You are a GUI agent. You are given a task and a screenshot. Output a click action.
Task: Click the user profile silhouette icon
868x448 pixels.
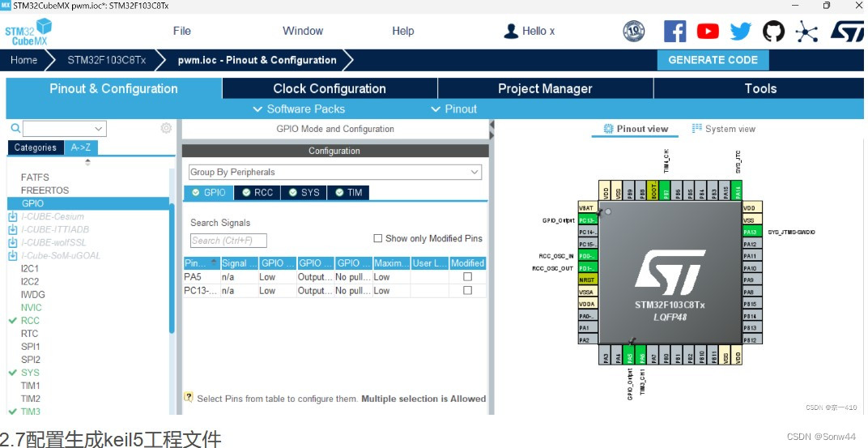(x=511, y=31)
